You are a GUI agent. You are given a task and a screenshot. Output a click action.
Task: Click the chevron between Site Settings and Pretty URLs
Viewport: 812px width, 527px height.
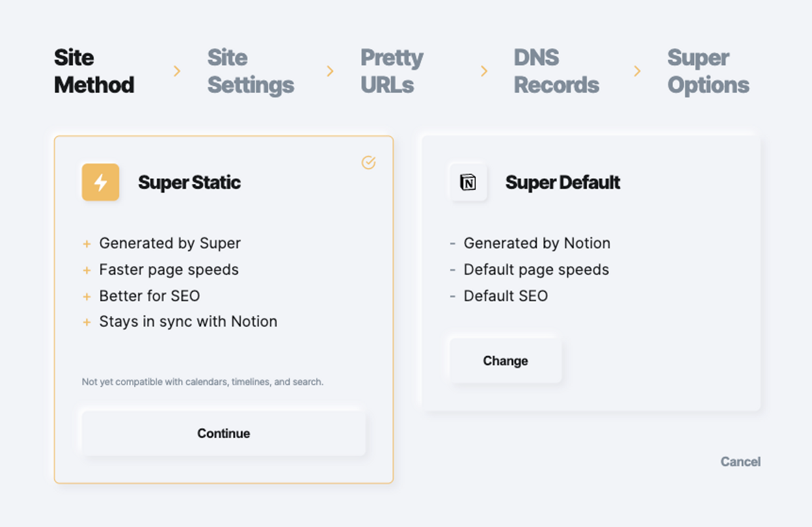[330, 71]
